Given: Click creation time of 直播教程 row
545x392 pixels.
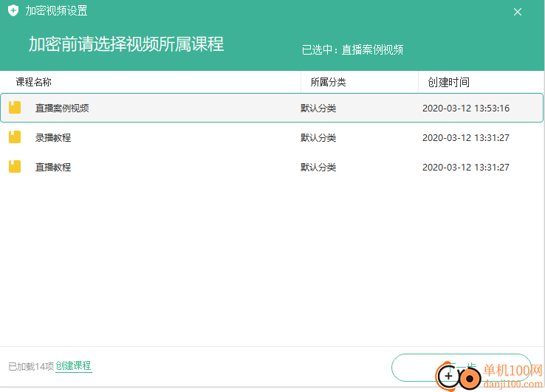Looking at the screenshot, I should tap(466, 167).
